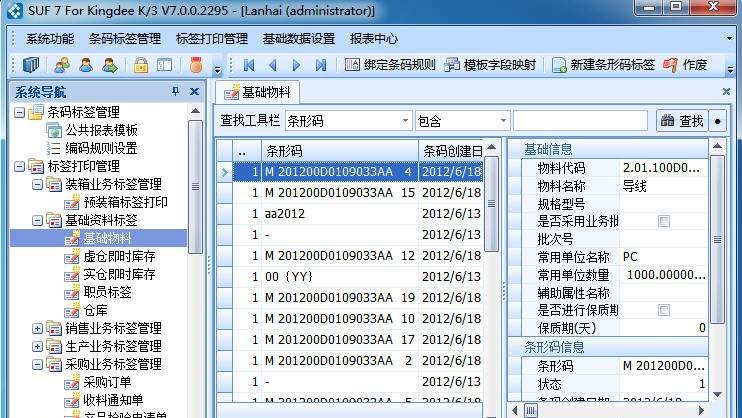Open the 包含 condition dropdown
The width and height of the screenshot is (742, 418).
pyautogui.click(x=503, y=121)
